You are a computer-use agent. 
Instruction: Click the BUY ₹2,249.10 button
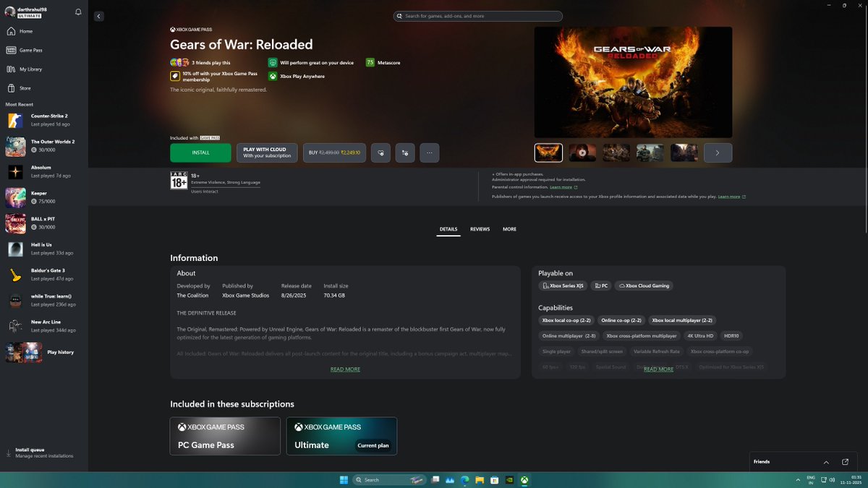coord(334,153)
